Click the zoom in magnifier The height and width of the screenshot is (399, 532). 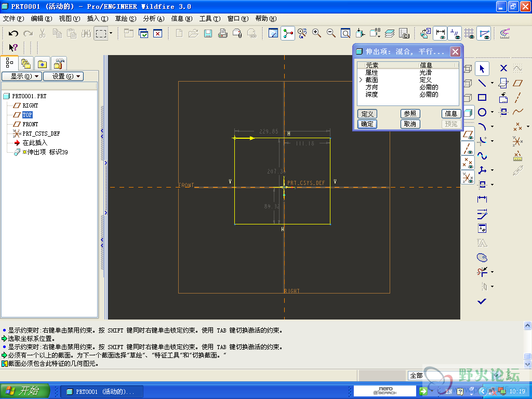316,33
